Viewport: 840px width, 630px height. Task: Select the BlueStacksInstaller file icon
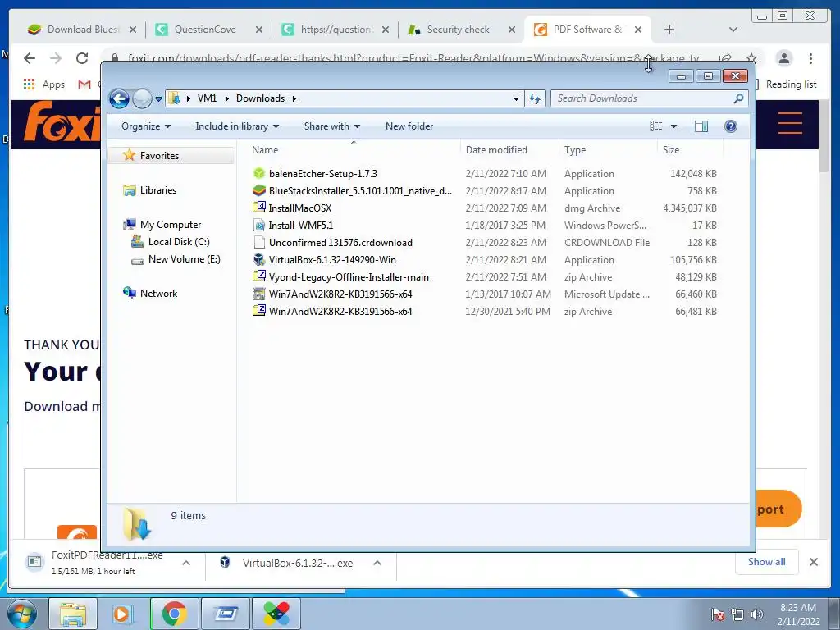click(259, 190)
